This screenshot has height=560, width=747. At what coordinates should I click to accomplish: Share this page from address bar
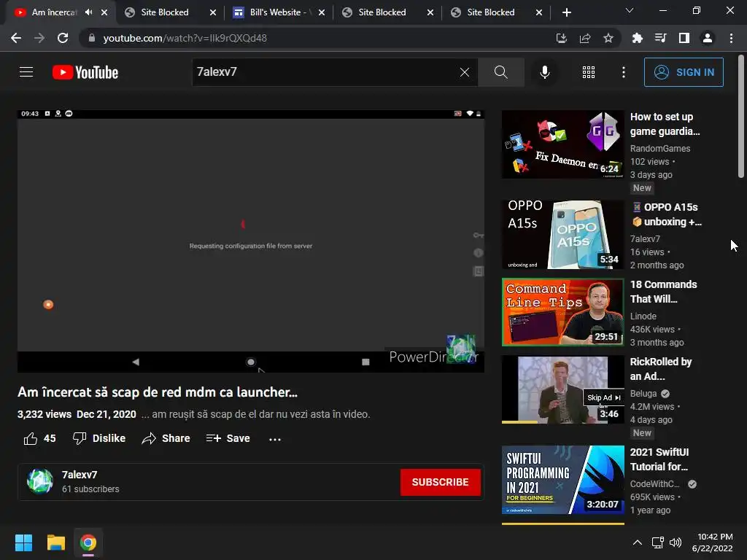pyautogui.click(x=585, y=38)
